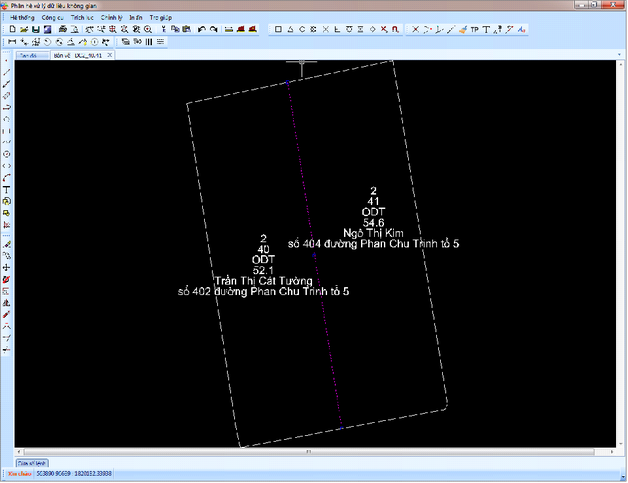The width and height of the screenshot is (628, 483).
Task: Click the Print icon in toolbar
Action: tap(61, 30)
